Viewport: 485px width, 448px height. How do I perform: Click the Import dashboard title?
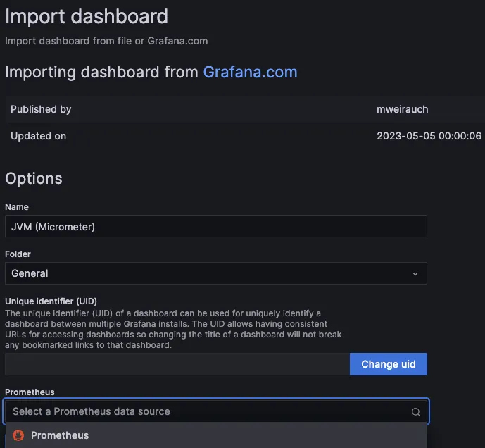coord(87,16)
